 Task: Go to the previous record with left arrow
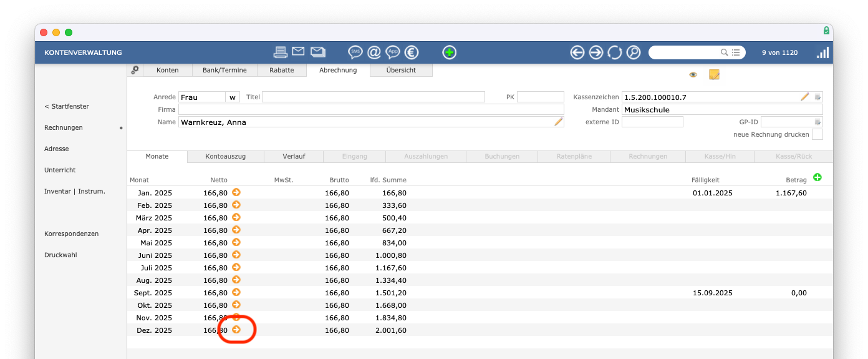[x=577, y=52]
